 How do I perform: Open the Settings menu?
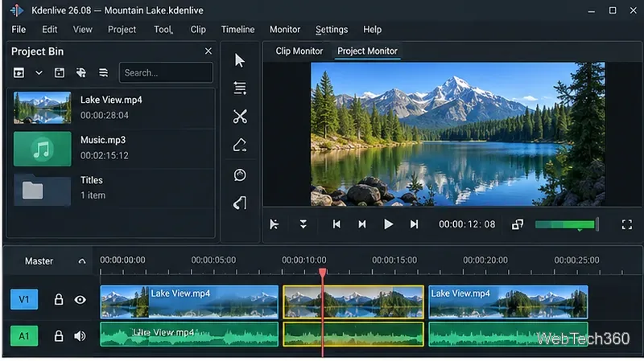(332, 30)
